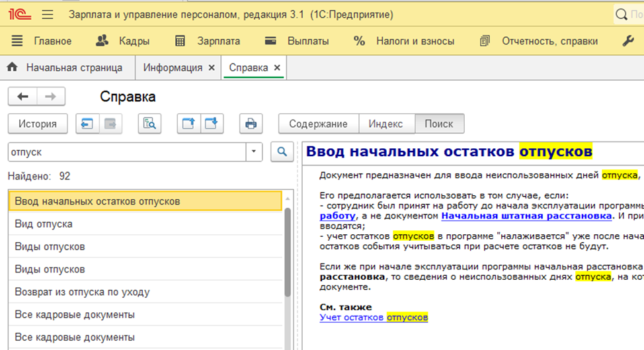This screenshot has width=644, height=350.
Task: Select the Справка tab
Action: click(x=249, y=67)
